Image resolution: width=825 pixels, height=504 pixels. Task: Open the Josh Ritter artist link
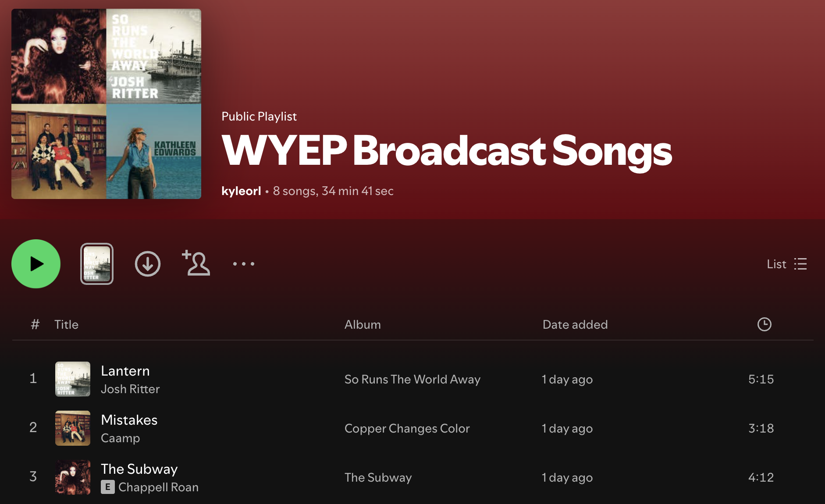pos(130,389)
